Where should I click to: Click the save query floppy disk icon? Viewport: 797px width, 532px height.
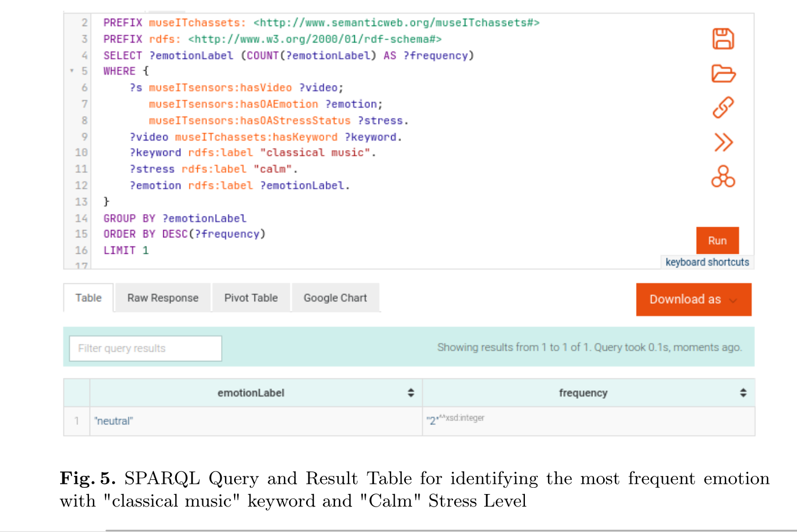[x=723, y=39]
